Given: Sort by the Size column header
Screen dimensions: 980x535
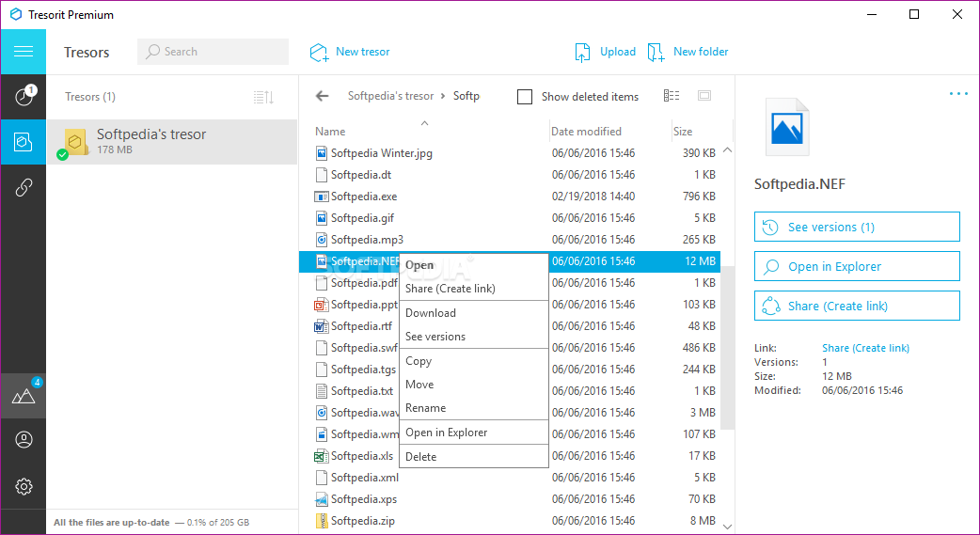Looking at the screenshot, I should (683, 132).
